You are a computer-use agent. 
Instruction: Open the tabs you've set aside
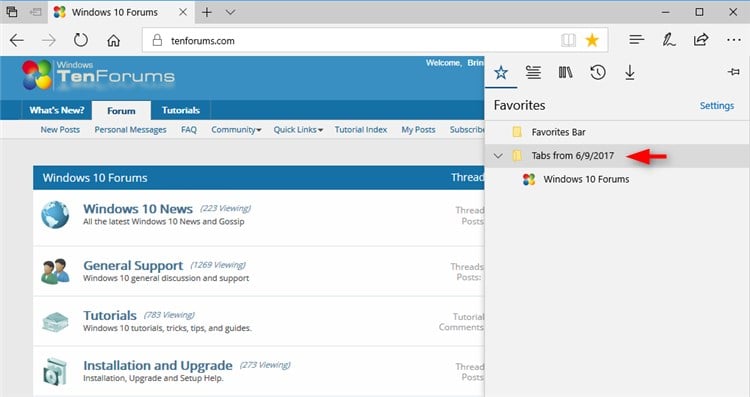pyautogui.click(x=12, y=12)
